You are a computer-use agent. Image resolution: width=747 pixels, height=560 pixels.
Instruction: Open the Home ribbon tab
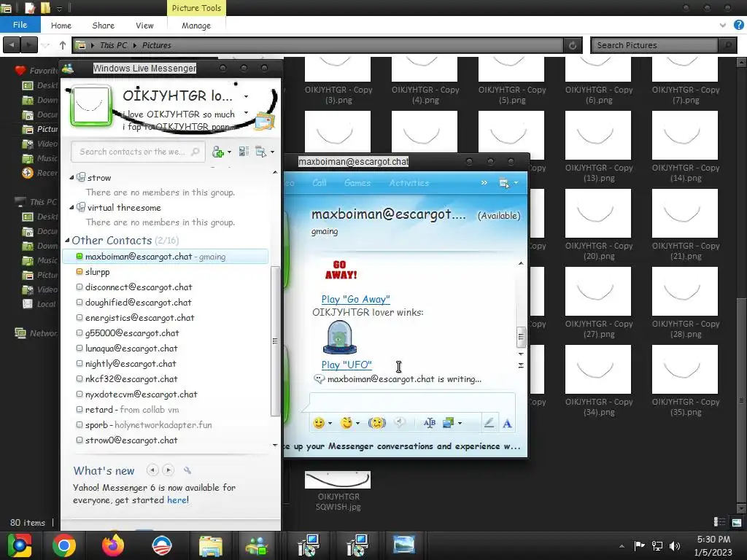[x=61, y=26]
